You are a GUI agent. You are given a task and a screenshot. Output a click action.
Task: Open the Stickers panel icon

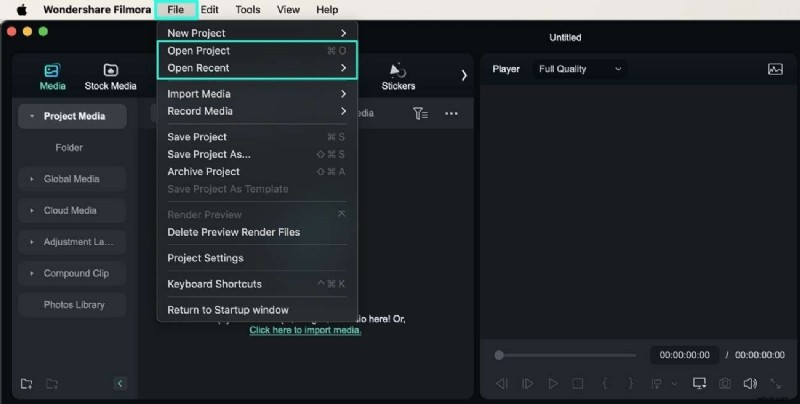398,70
